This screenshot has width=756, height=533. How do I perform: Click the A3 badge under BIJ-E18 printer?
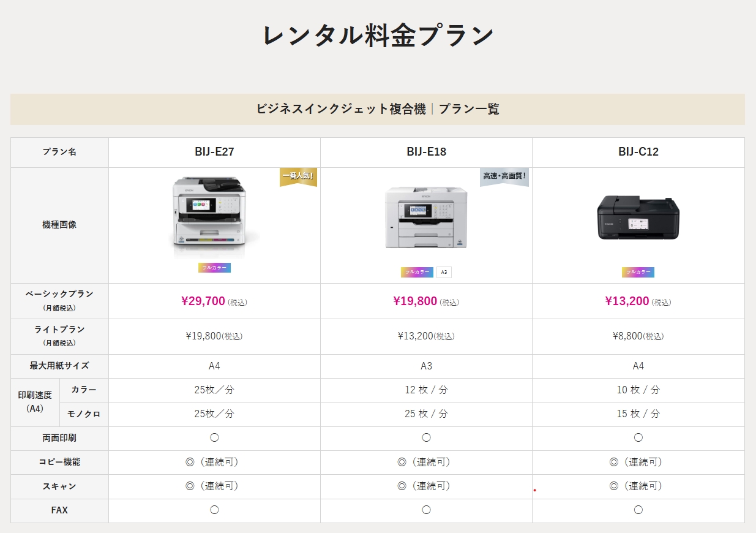(444, 272)
